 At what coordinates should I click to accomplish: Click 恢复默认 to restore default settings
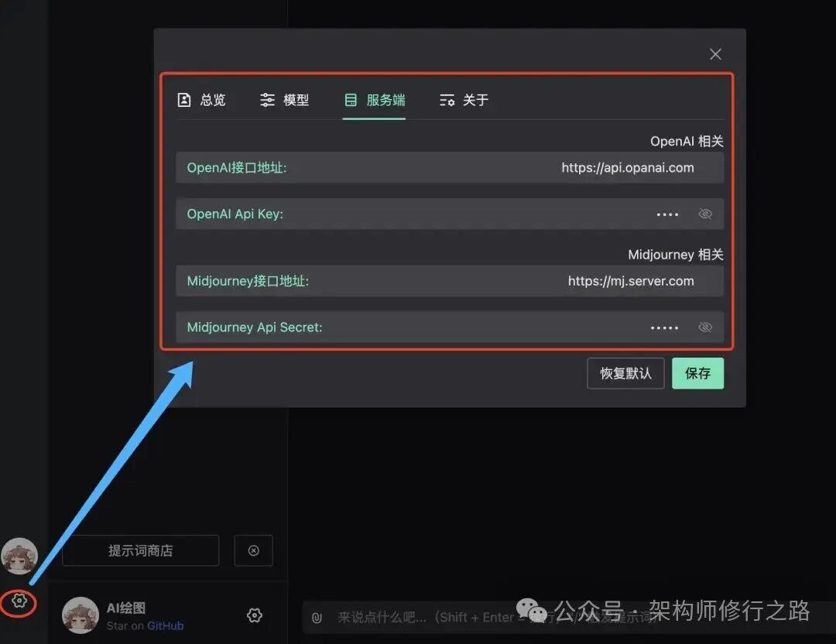coord(625,373)
